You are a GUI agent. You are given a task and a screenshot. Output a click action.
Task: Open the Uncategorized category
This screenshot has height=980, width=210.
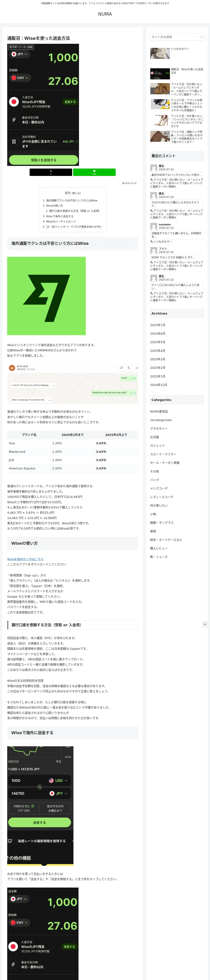coord(160,420)
